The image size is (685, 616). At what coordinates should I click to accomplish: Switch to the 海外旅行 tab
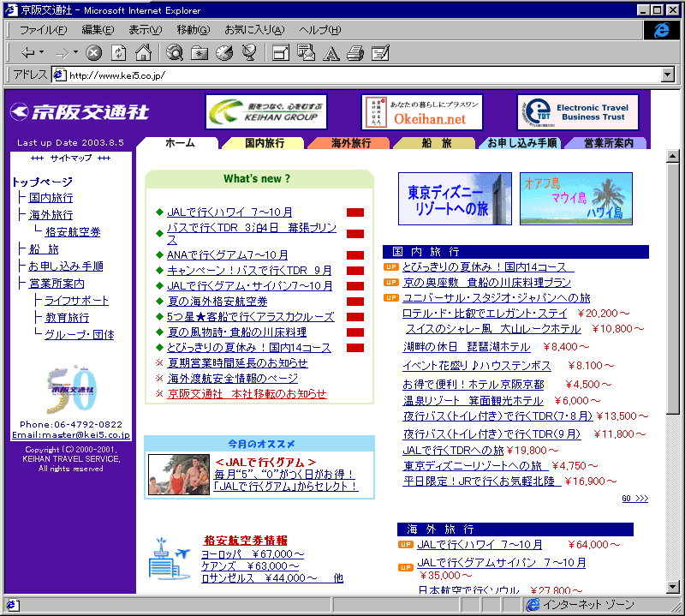350,143
